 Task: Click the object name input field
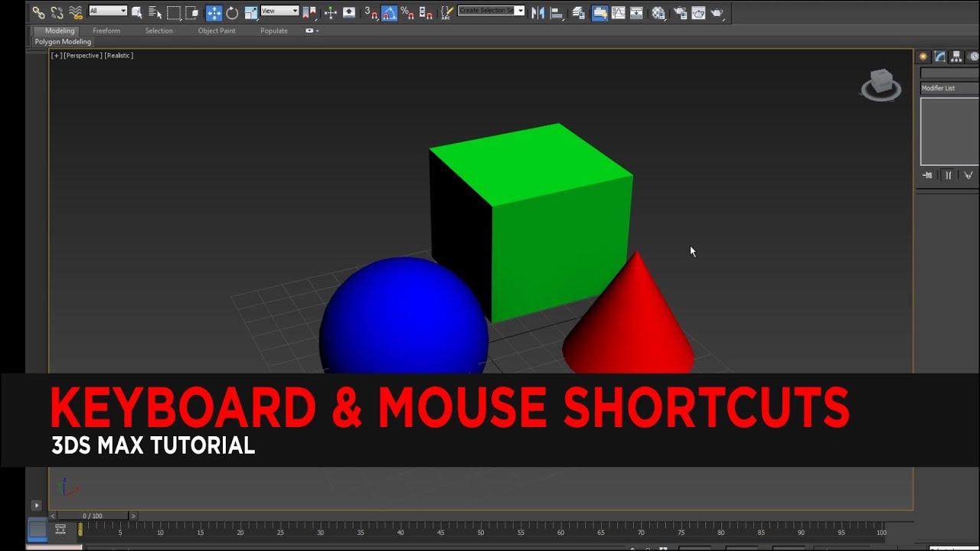[x=950, y=73]
